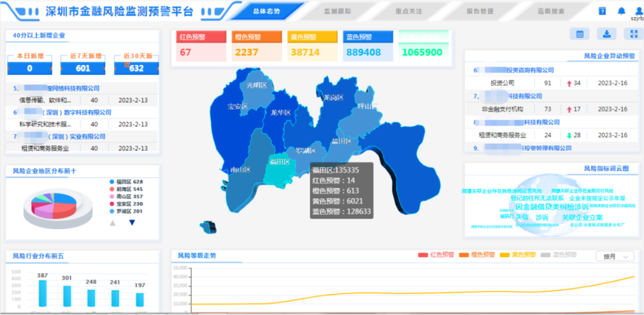Click the green 1065900 total card
The height and width of the screenshot is (315, 644).
[423, 46]
